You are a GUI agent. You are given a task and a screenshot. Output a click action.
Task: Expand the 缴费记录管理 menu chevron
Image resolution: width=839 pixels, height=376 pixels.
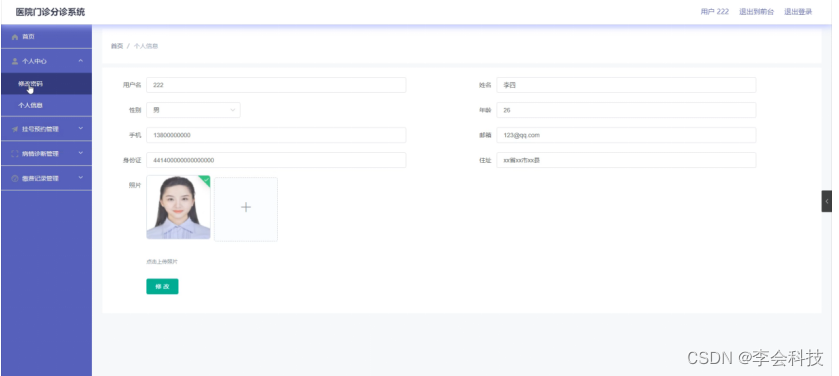[x=81, y=178]
